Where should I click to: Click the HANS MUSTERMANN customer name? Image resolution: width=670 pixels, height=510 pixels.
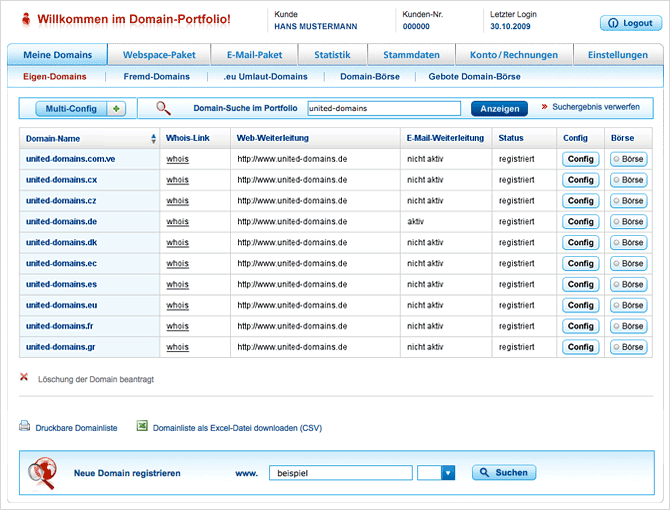[316, 26]
